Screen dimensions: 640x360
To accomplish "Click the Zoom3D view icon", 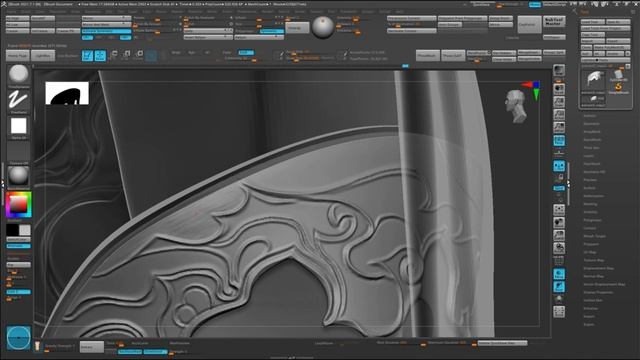I will (x=559, y=235).
